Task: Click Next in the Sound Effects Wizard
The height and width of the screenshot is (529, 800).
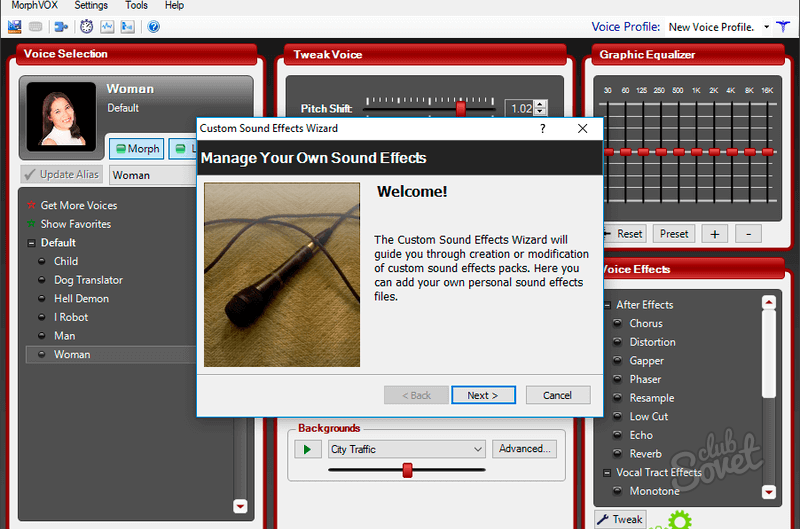Action: [x=483, y=395]
